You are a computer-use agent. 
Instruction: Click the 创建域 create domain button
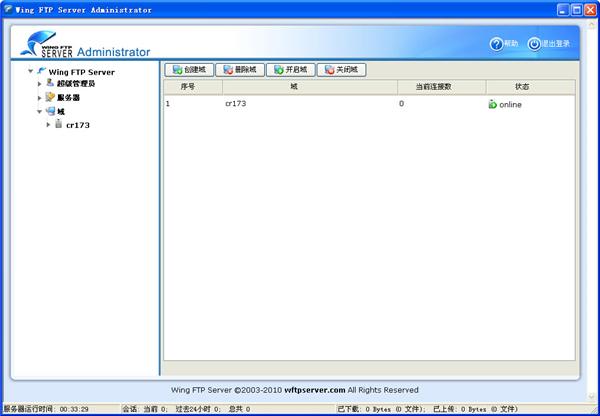tap(189, 70)
